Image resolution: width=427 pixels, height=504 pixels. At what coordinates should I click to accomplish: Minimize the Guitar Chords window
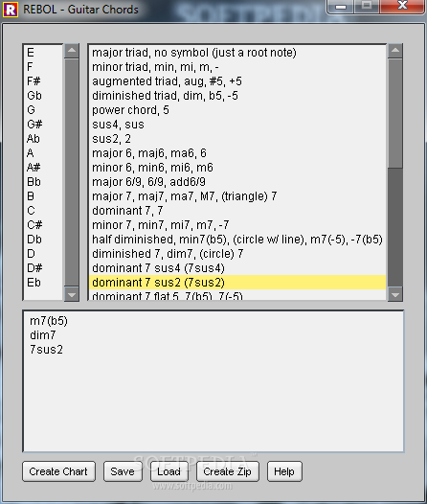(341, 6)
